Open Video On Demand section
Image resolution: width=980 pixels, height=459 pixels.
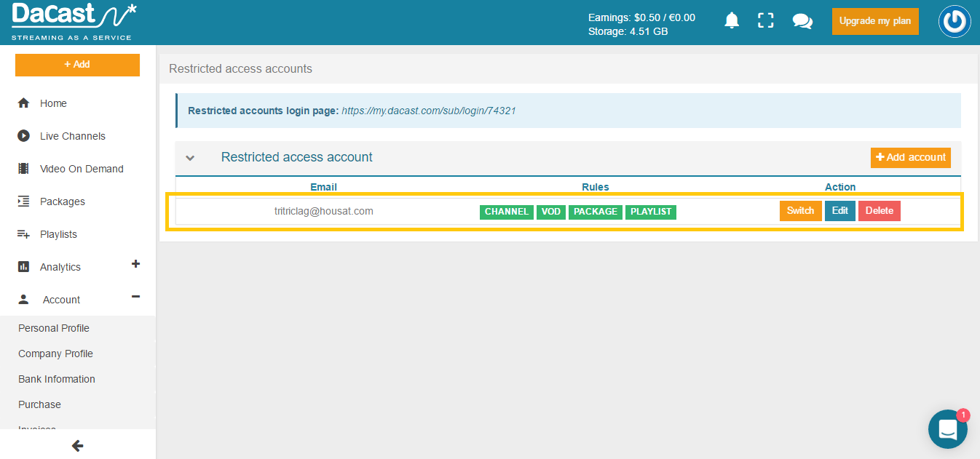tap(81, 169)
